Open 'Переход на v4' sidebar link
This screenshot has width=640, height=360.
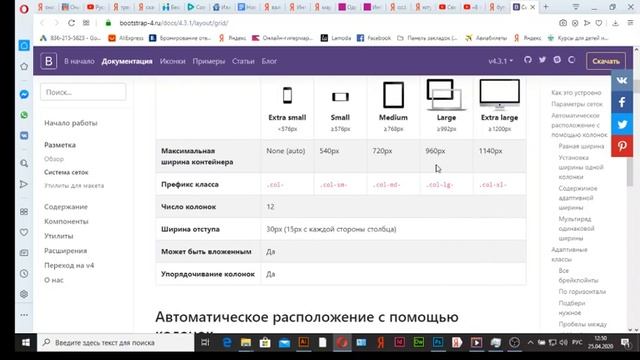click(69, 265)
